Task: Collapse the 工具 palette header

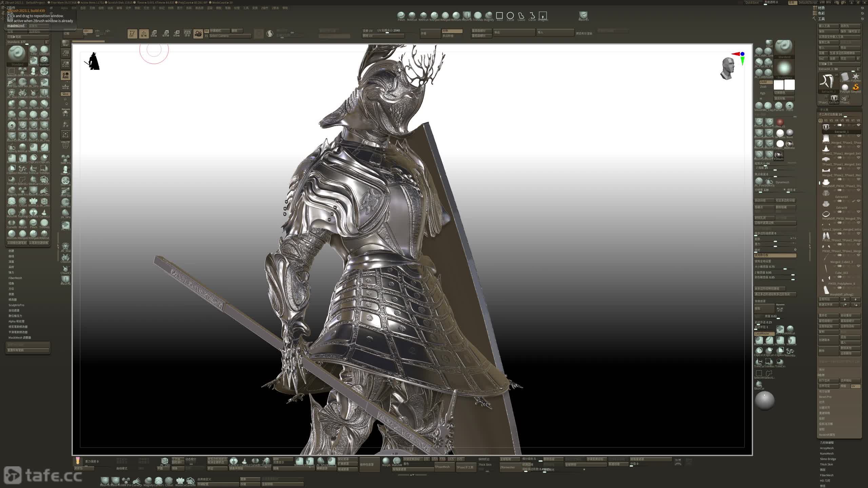Action: [x=821, y=19]
